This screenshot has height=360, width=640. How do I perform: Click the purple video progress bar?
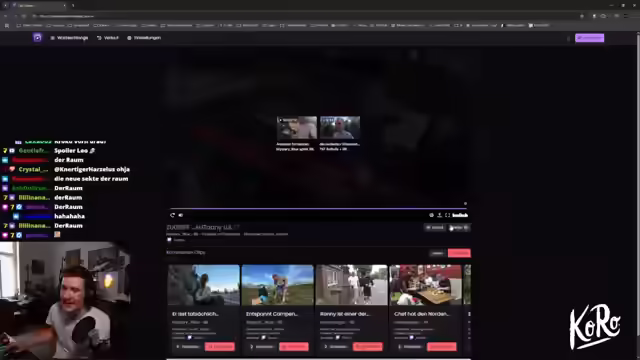click(318, 209)
